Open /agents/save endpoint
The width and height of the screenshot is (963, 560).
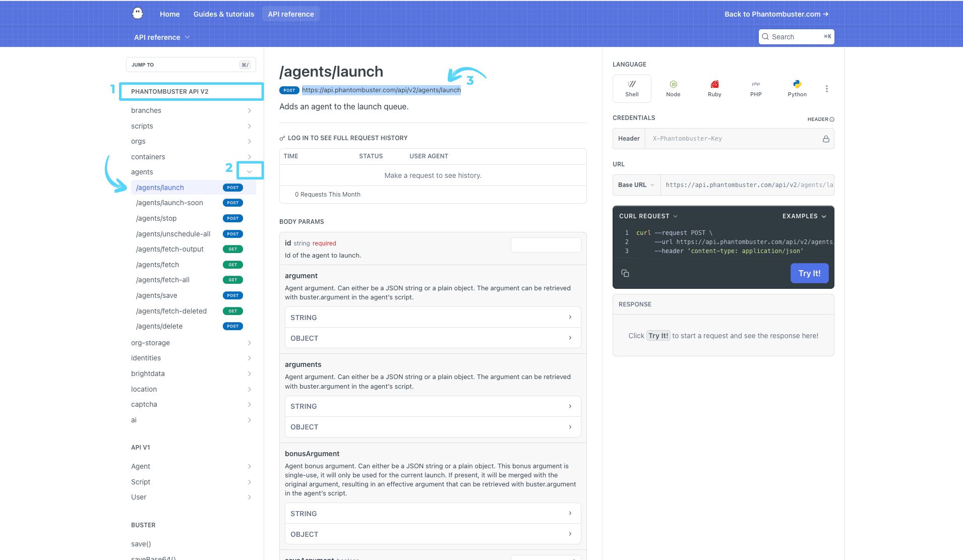[x=194, y=295]
